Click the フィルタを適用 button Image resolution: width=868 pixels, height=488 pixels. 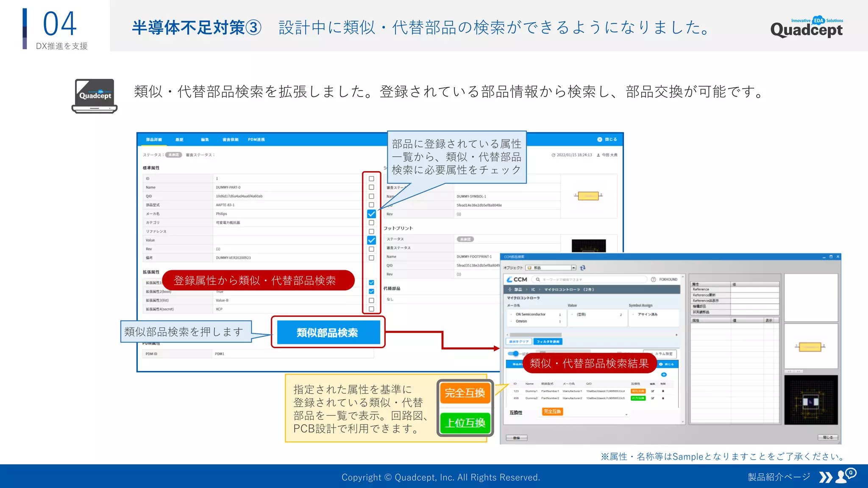(x=548, y=341)
